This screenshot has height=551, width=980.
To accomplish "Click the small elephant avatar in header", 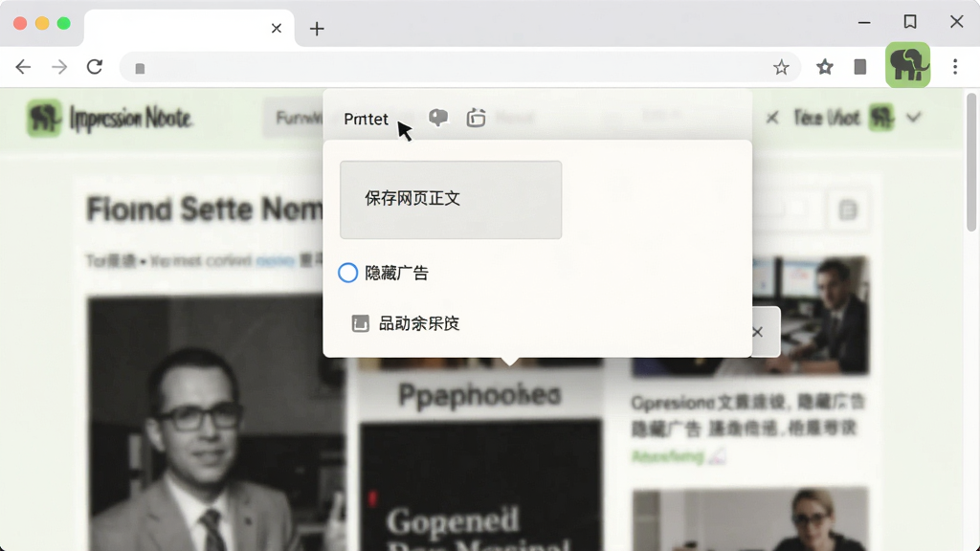I will point(881,118).
